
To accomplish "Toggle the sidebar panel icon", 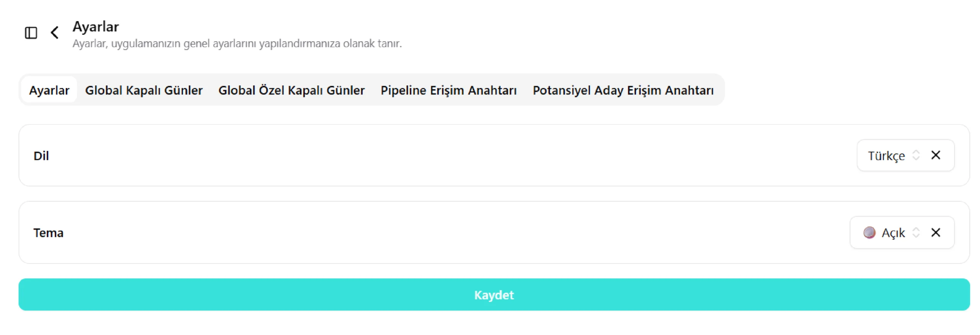I will pos(31,33).
